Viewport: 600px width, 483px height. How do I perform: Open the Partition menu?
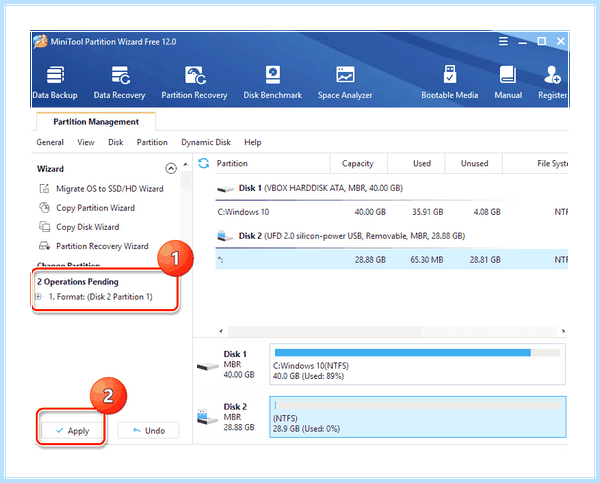152,142
